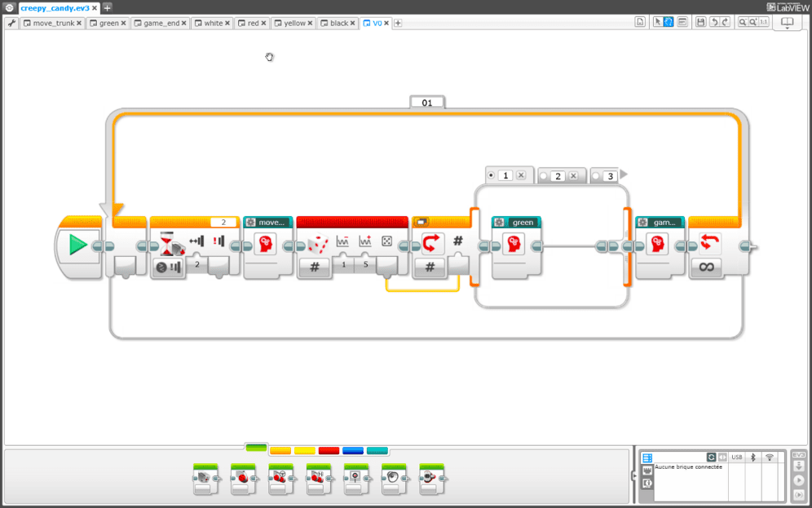
Task: Expand more switch cases arrow
Action: coord(624,174)
